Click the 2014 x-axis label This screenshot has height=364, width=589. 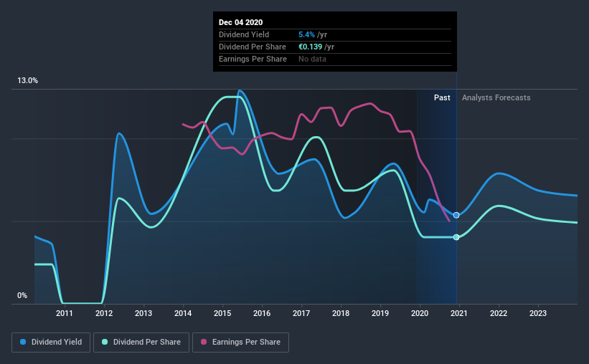click(183, 313)
